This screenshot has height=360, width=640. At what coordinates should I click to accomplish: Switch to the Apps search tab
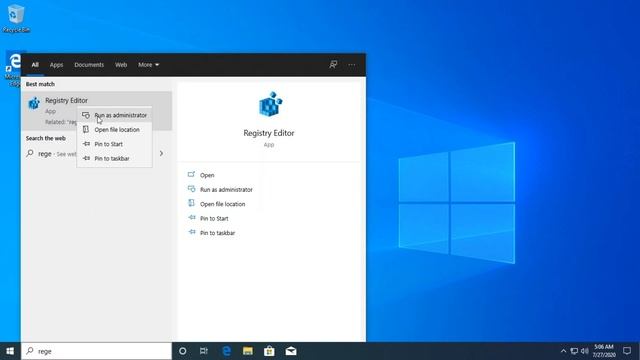tap(56, 64)
